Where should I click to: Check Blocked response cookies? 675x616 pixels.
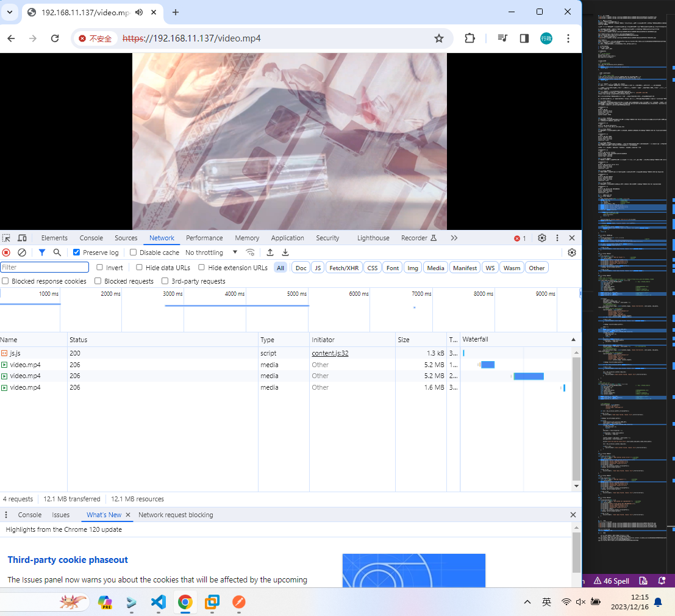(5, 281)
